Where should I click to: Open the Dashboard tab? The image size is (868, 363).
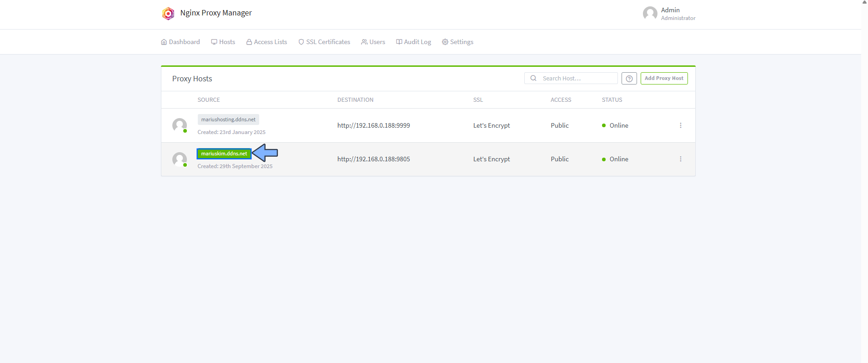[x=181, y=42]
